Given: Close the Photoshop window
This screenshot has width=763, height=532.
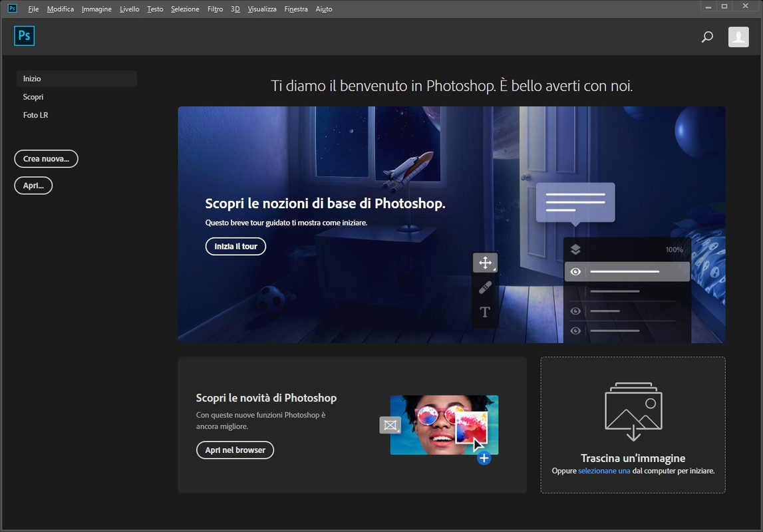Looking at the screenshot, I should tap(746, 7).
